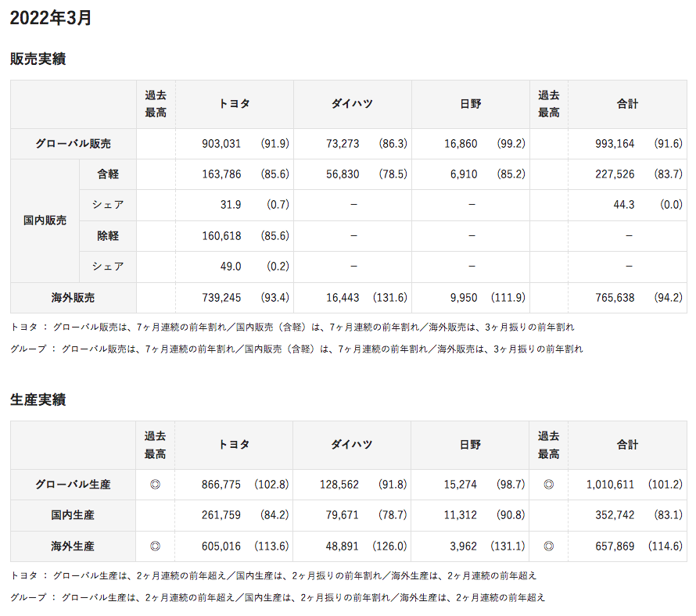Viewport: 696px width, 616px height.
Task: Click the 除軽 row label
Action: (108, 236)
